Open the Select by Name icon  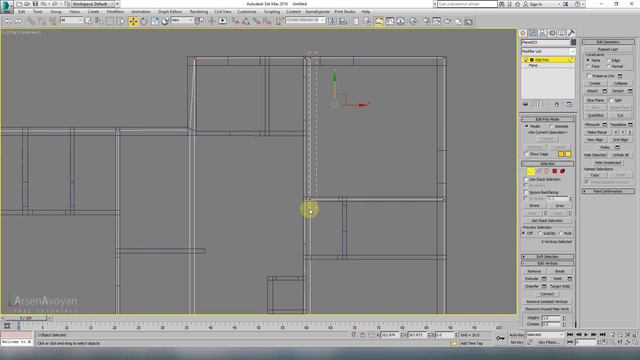click(99, 21)
